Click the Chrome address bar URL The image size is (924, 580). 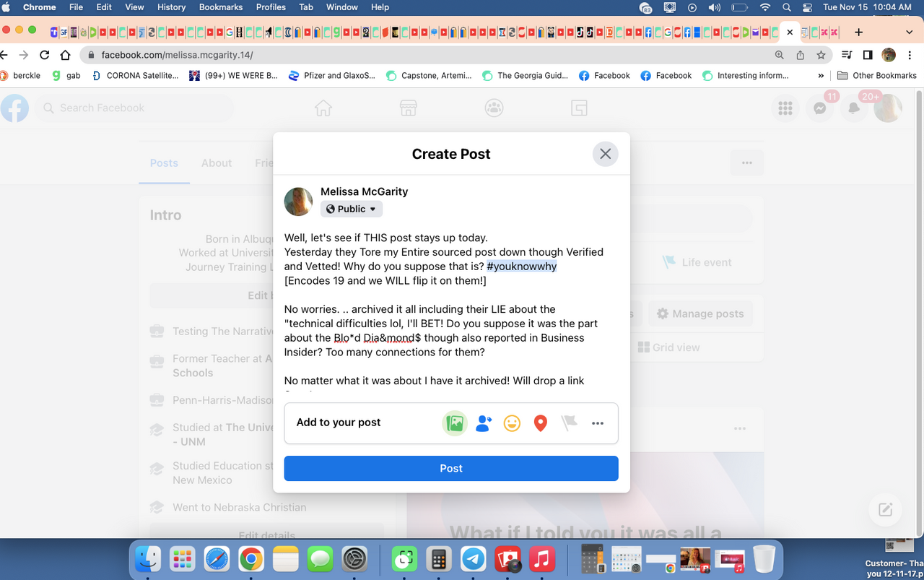click(177, 55)
